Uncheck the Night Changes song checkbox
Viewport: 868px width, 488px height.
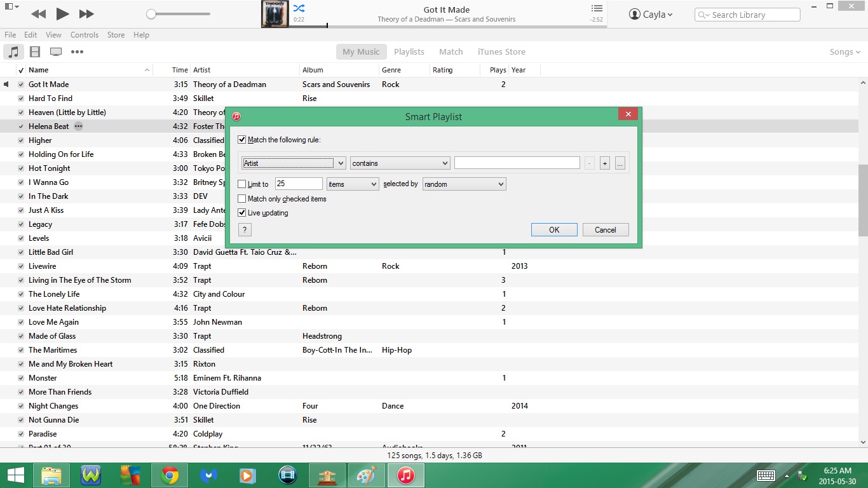click(21, 406)
